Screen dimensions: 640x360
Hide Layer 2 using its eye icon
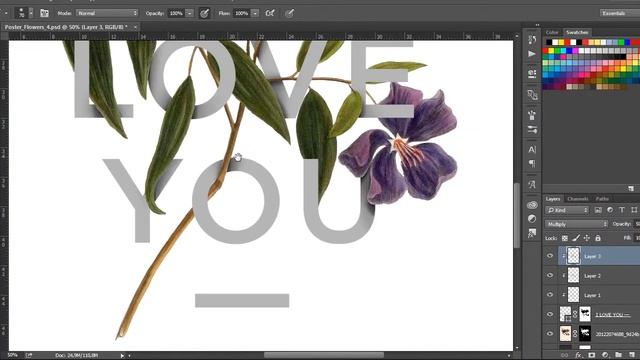550,276
